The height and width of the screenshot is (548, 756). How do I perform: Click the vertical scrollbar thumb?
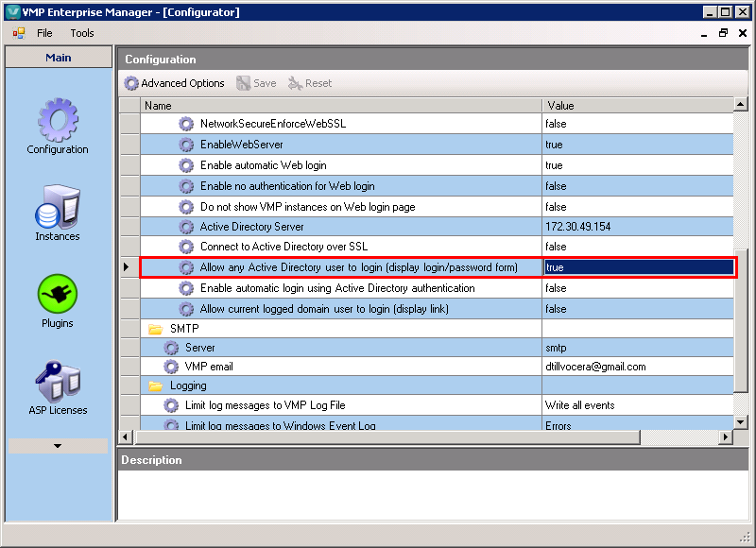(x=741, y=320)
